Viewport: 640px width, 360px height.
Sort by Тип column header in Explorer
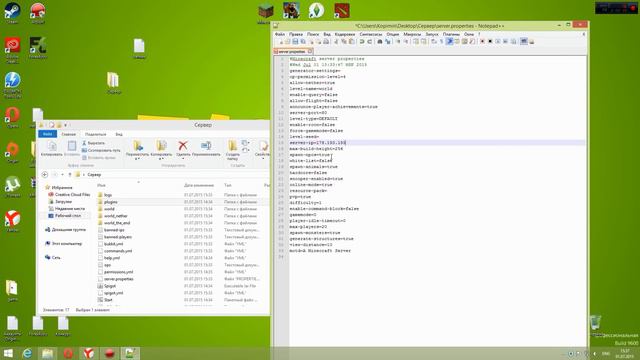(x=228, y=186)
